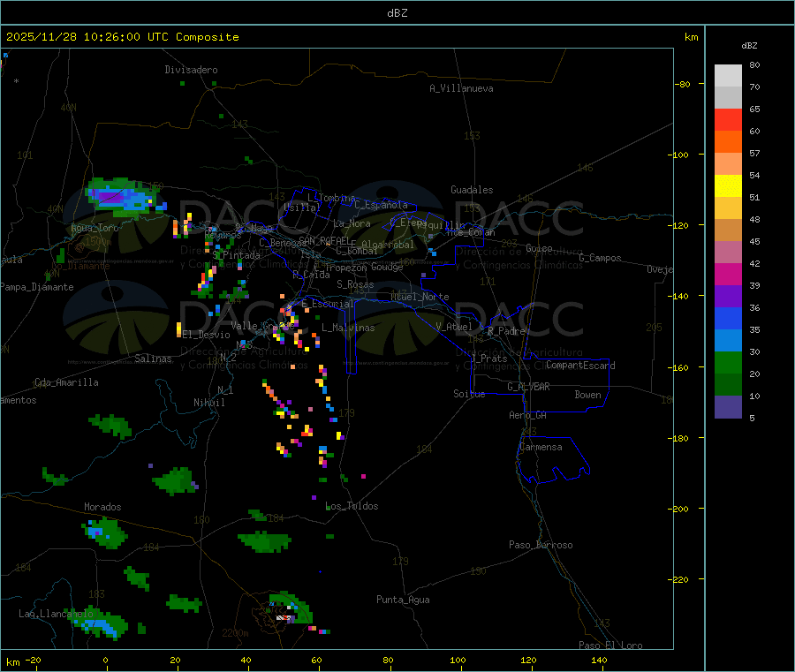Viewport: 795px width, 672px height.
Task: Click the Carmensa town label
Action: [x=540, y=447]
